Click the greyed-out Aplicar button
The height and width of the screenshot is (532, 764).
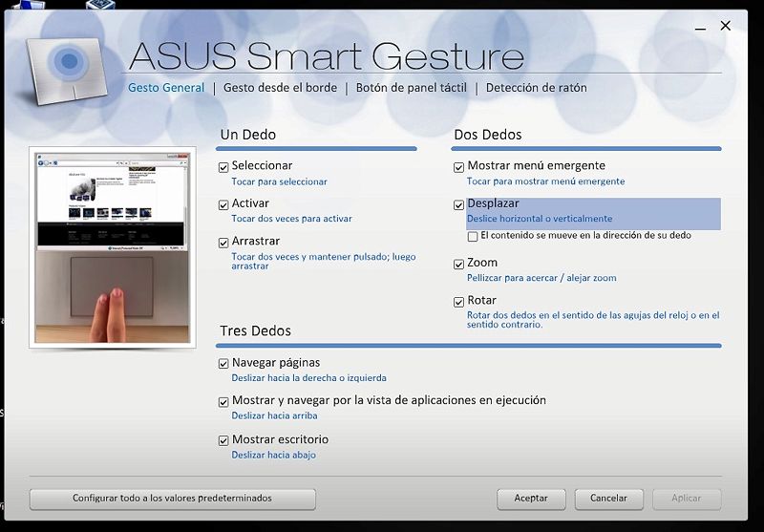(687, 499)
